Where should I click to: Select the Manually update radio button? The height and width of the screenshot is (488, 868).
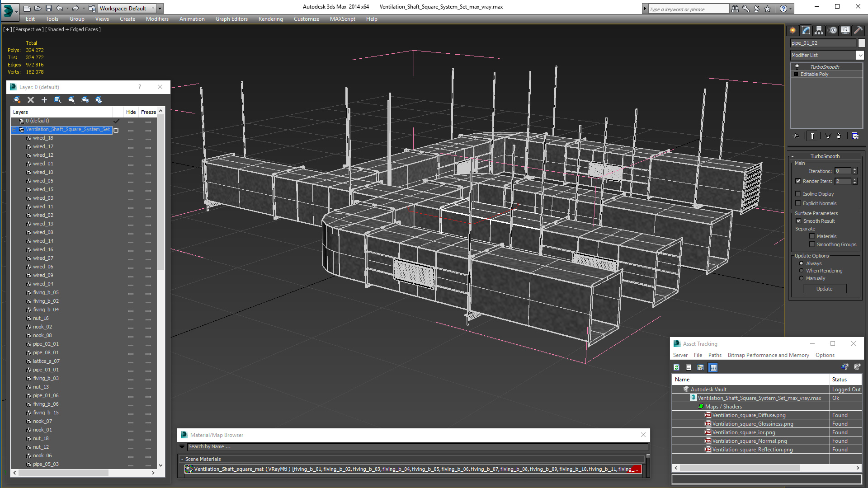tap(801, 278)
